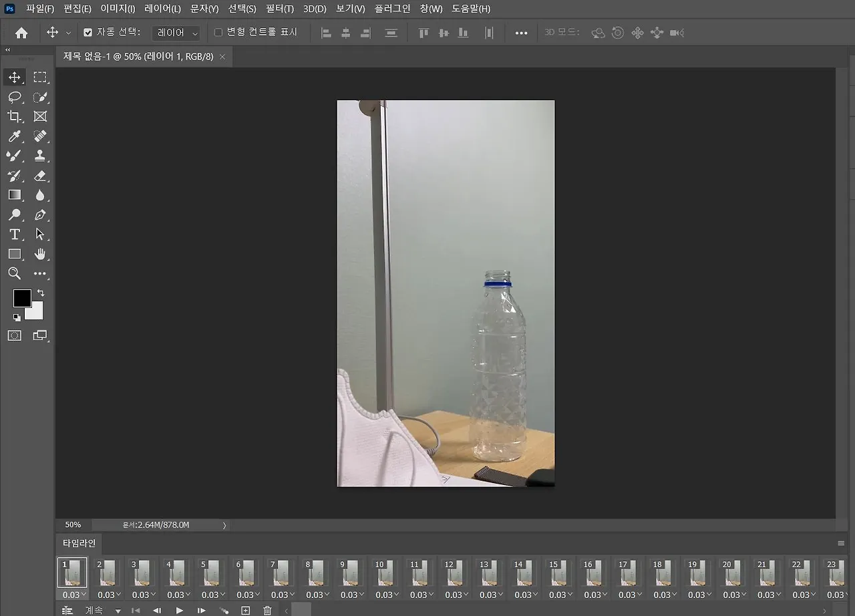
Task: Align right edges in options bar
Action: (365, 33)
